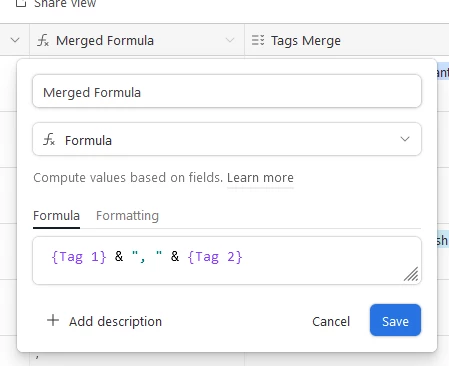449x366 pixels.
Task: Click Add description text
Action: 115,321
